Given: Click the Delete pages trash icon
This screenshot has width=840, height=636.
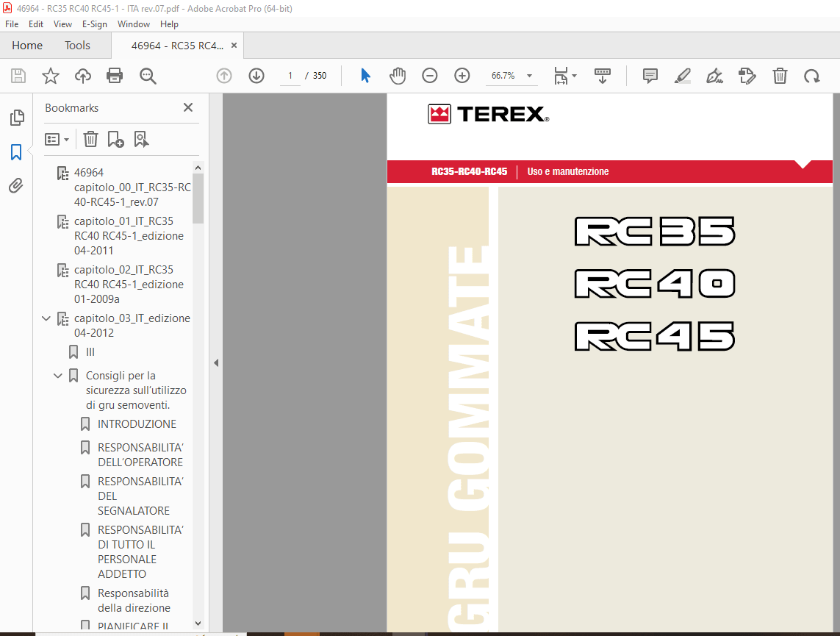Looking at the screenshot, I should pos(780,76).
